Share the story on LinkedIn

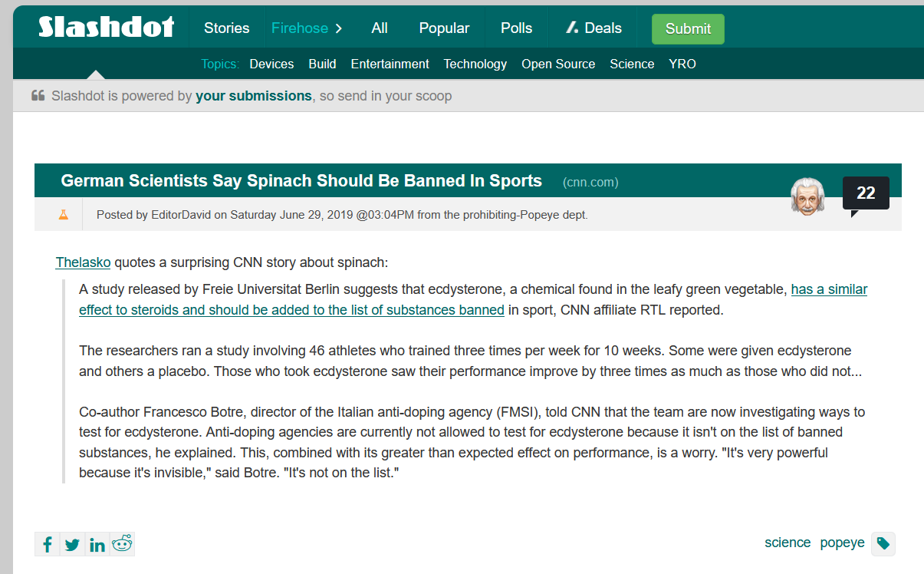[97, 544]
